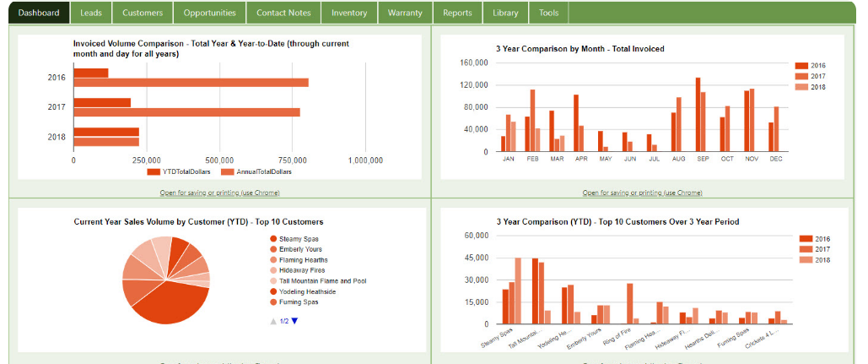Open the Contact Notes tab
Image resolution: width=868 pixels, height=364 pixels.
283,13
